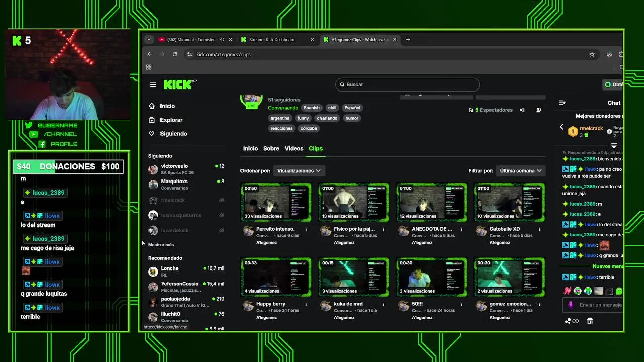Open the browser apps grid icon
This screenshot has width=644, height=362.
tap(149, 67)
